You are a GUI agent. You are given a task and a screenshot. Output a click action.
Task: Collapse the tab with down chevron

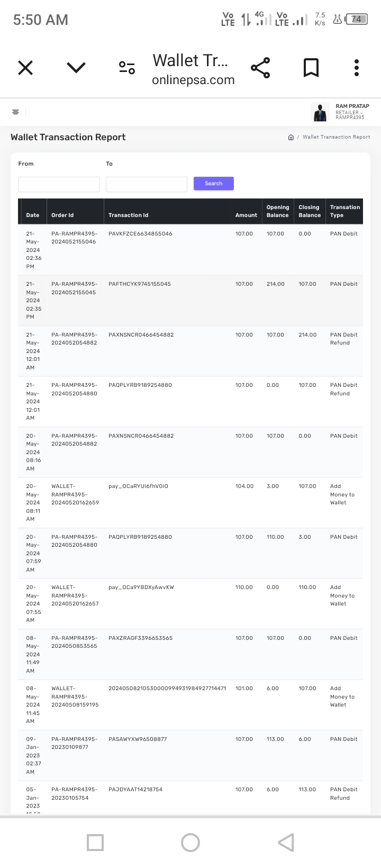tap(76, 67)
